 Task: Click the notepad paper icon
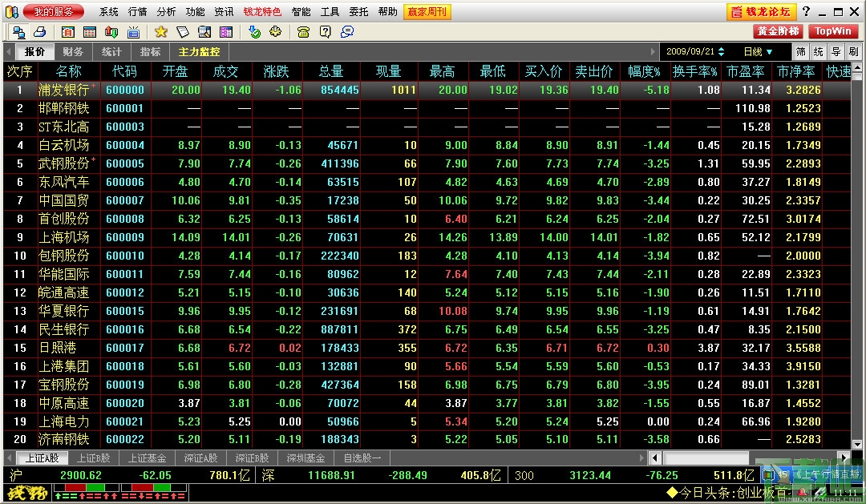pyautogui.click(x=182, y=32)
